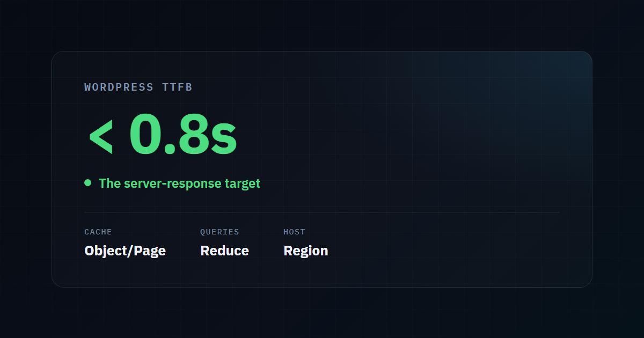Click the green status dot beside the caption
Viewport: 644px width, 338px height.
(x=88, y=183)
